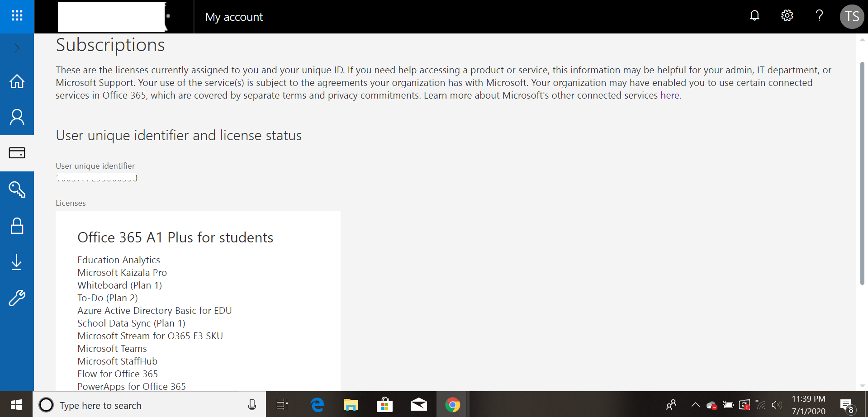Open the Wi-Fi network tray icon
This screenshot has height=417, width=868.
click(x=761, y=404)
